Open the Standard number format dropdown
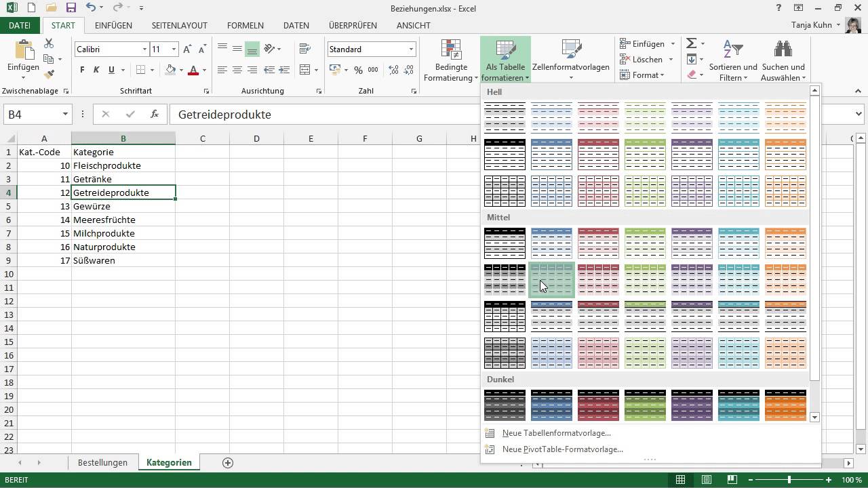The height and width of the screenshot is (488, 868). (x=411, y=49)
